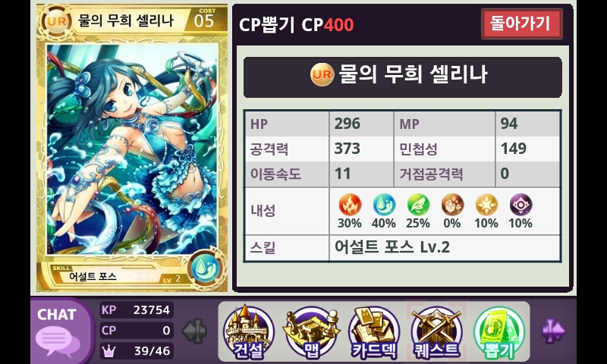Click the 돌아가기 return button
The width and height of the screenshot is (607, 364).
(x=521, y=24)
